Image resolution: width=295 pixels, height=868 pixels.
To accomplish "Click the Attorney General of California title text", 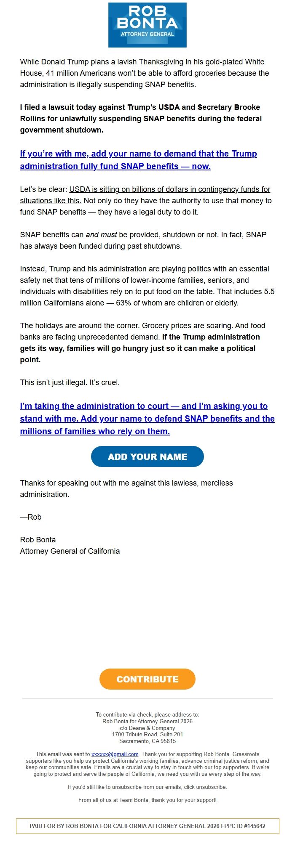I will 70,551.
